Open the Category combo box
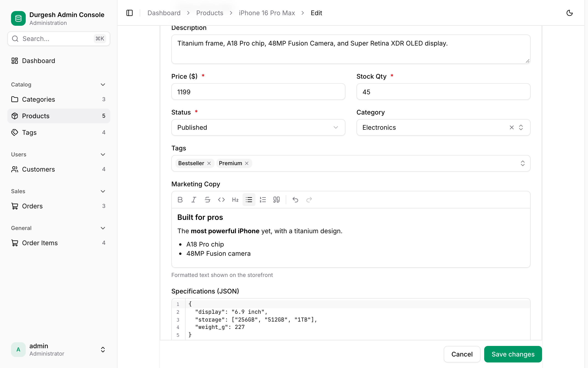 coord(443,127)
